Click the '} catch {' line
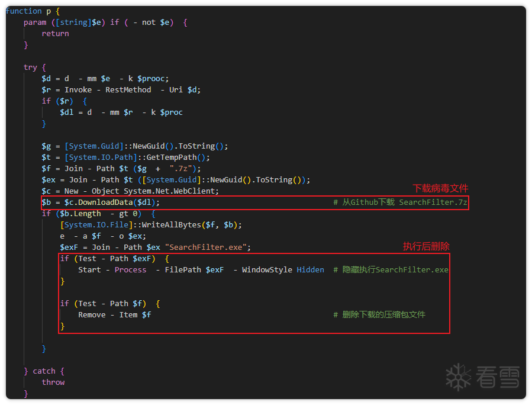The width and height of the screenshot is (532, 405). click(x=44, y=371)
